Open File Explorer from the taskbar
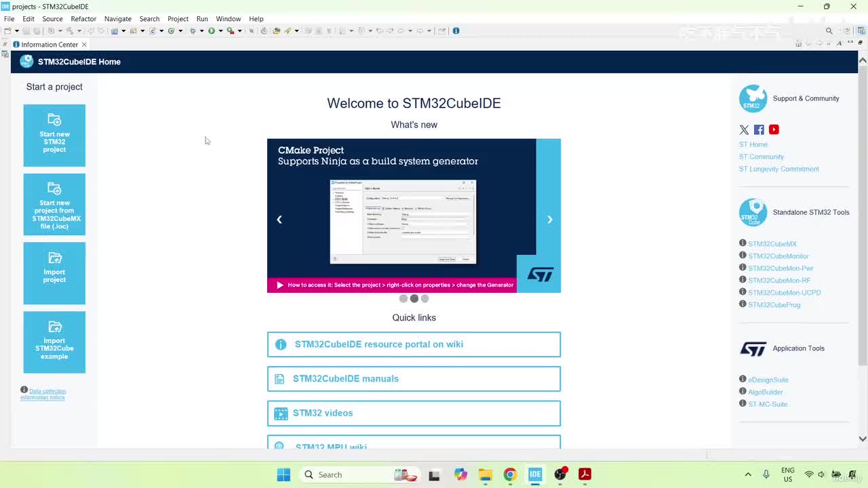The image size is (868, 488). pyautogui.click(x=485, y=474)
